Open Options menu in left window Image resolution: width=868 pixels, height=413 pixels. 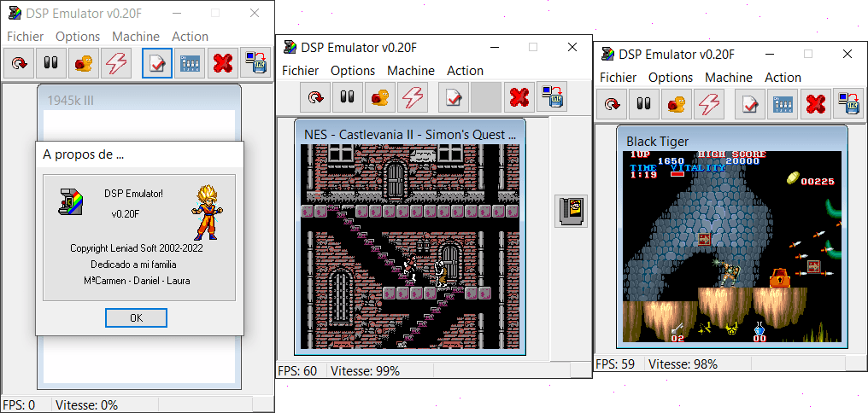(x=78, y=37)
